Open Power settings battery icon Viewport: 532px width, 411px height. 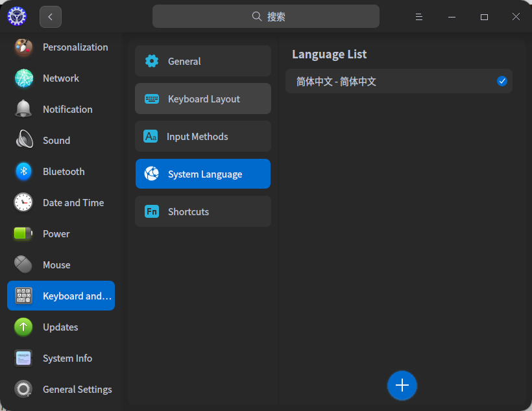click(23, 234)
